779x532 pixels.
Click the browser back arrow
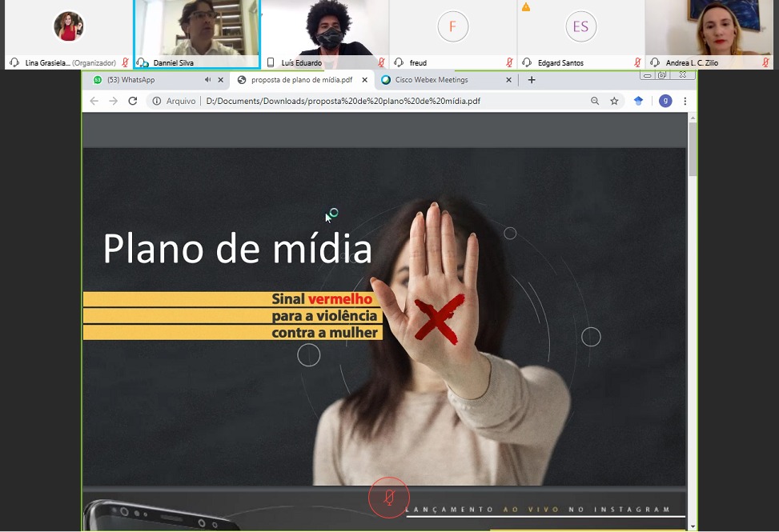[94, 101]
